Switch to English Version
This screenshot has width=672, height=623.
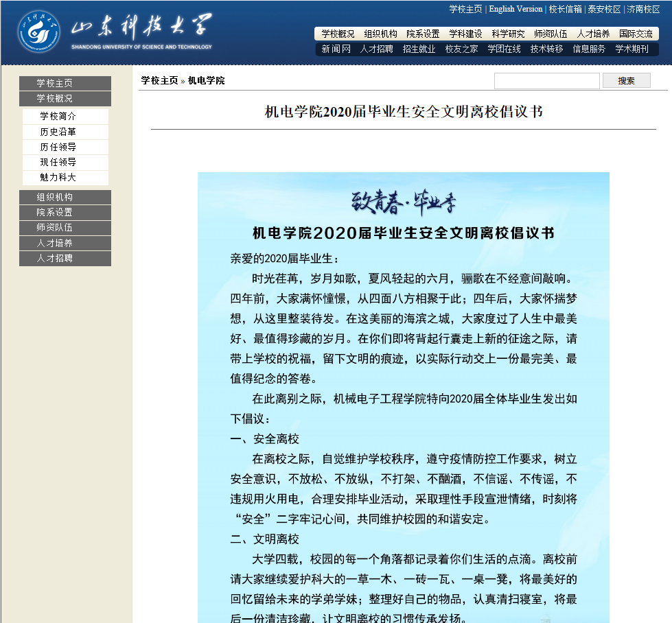click(515, 9)
